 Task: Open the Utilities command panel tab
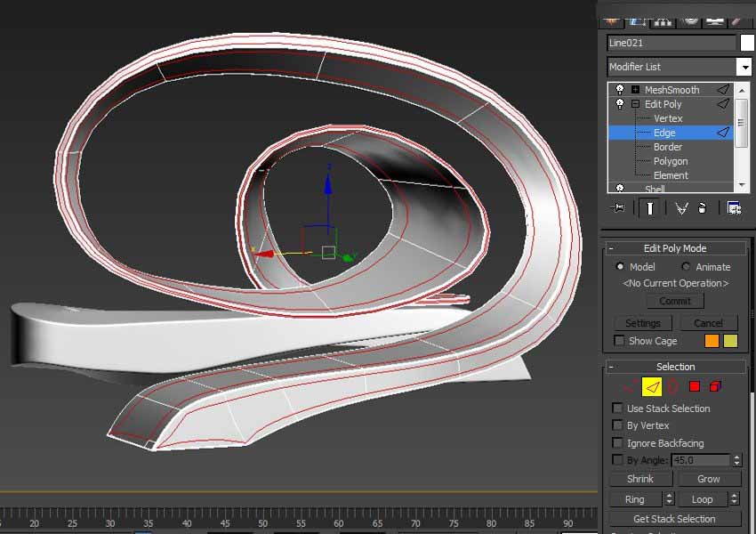(736, 21)
